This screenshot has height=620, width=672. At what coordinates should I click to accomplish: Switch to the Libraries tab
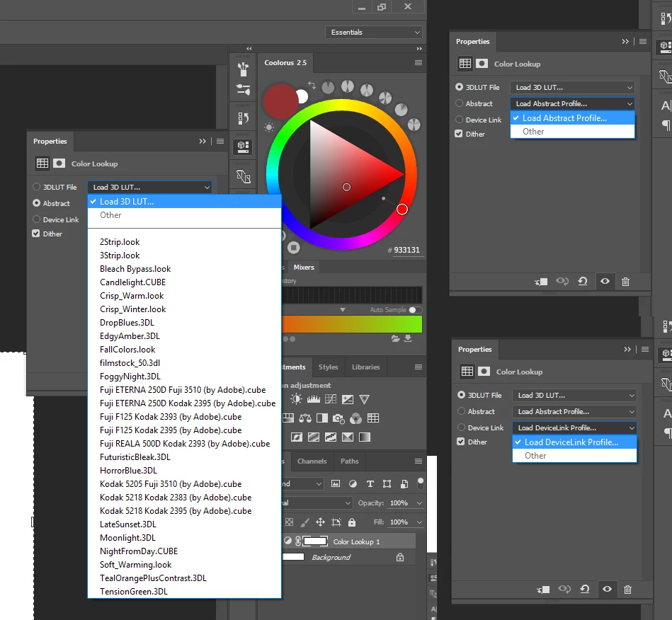coord(365,367)
